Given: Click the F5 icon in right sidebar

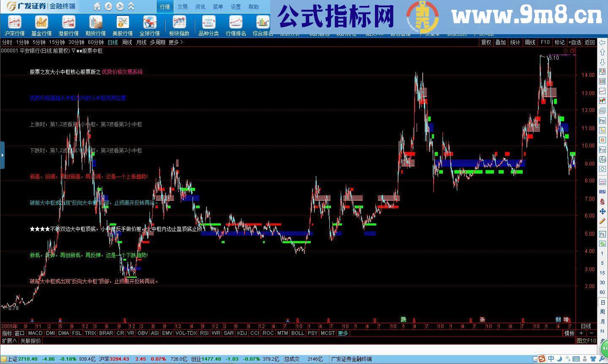Looking at the screenshot, I should (603, 234).
